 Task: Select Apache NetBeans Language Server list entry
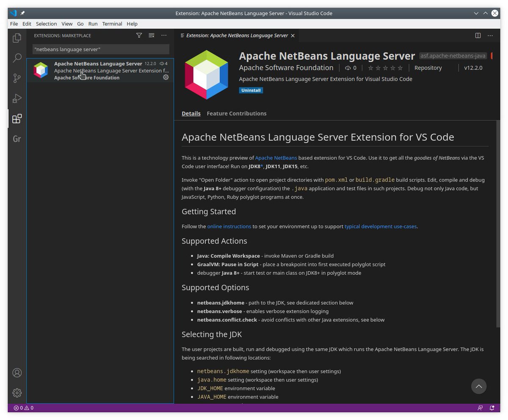pyautogui.click(x=100, y=70)
